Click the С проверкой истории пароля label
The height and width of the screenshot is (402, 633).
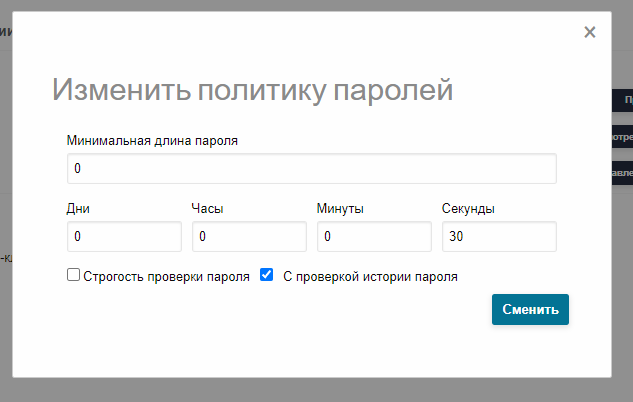pyautogui.click(x=370, y=277)
